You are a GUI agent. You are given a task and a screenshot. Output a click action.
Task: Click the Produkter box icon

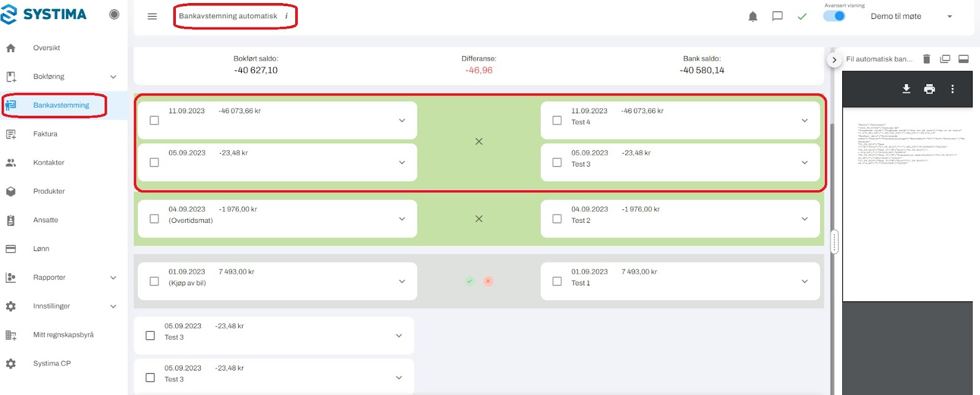11,191
